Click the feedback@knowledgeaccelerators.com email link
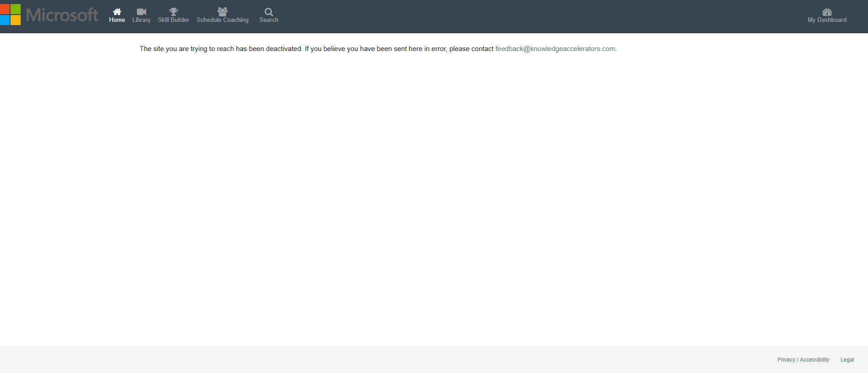This screenshot has width=868, height=373. 555,49
